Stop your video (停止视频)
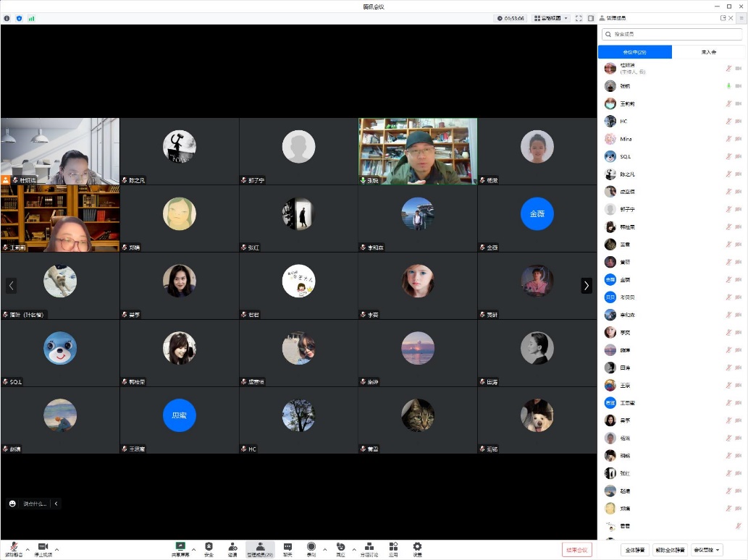The image size is (748, 560). coord(43,547)
